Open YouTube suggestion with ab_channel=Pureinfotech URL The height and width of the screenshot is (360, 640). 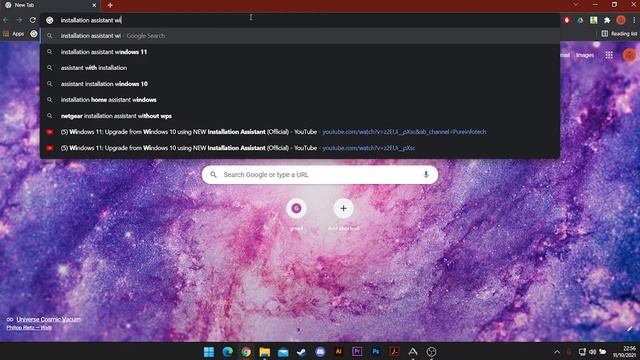(300, 132)
